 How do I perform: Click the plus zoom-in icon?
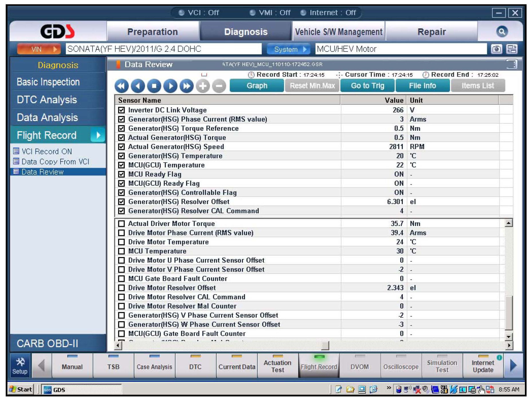(x=203, y=86)
